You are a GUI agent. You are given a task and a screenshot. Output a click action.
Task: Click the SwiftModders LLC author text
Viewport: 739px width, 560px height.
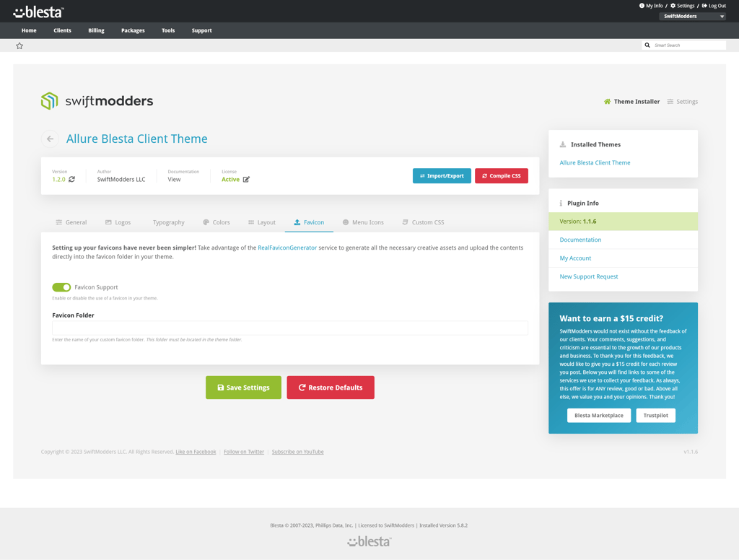coord(121,180)
